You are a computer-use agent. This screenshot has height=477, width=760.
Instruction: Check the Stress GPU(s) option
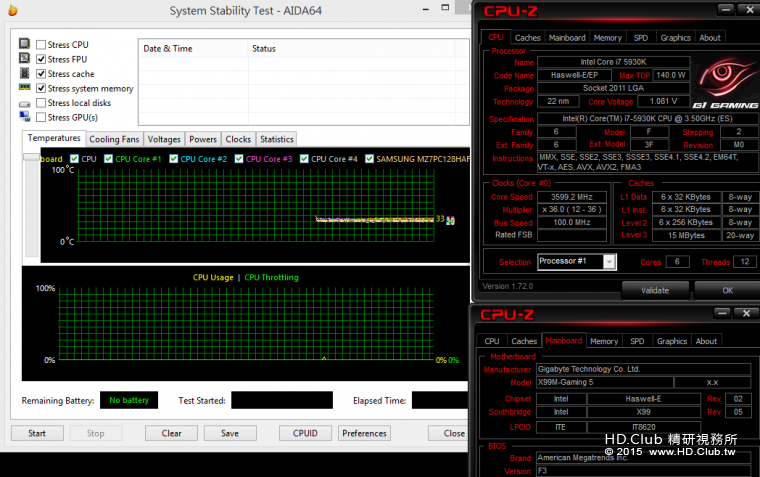tap(41, 117)
